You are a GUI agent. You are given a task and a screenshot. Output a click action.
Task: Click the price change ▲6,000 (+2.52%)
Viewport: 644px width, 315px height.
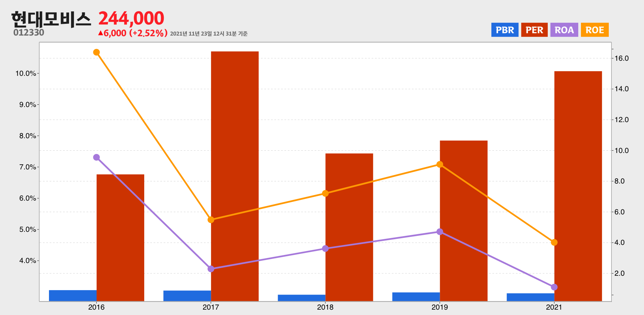point(133,33)
